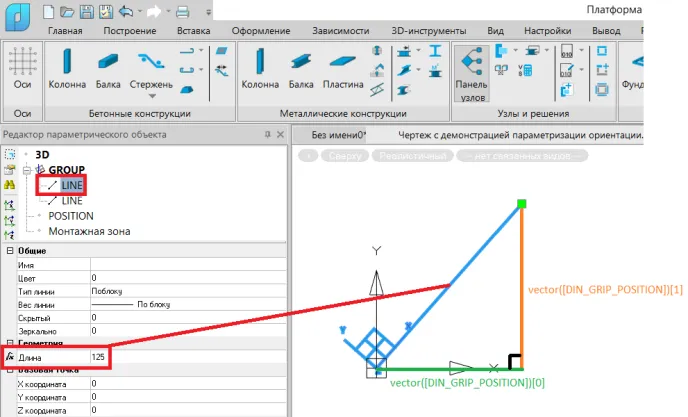Click the Оси grid axes tool
This screenshot has height=417, width=688.
[x=22, y=68]
